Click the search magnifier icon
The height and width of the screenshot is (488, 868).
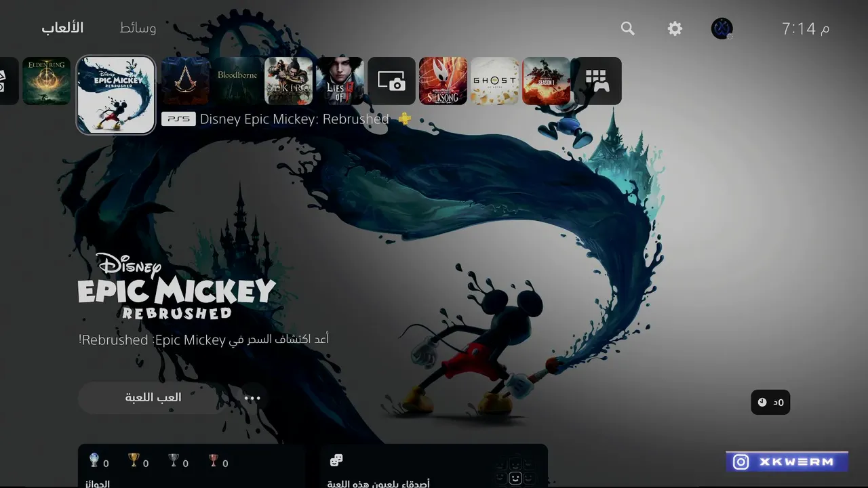628,28
